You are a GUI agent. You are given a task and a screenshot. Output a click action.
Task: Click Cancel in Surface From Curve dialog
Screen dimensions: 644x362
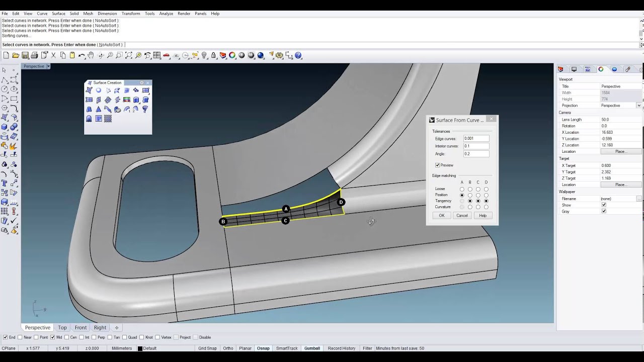click(x=462, y=216)
